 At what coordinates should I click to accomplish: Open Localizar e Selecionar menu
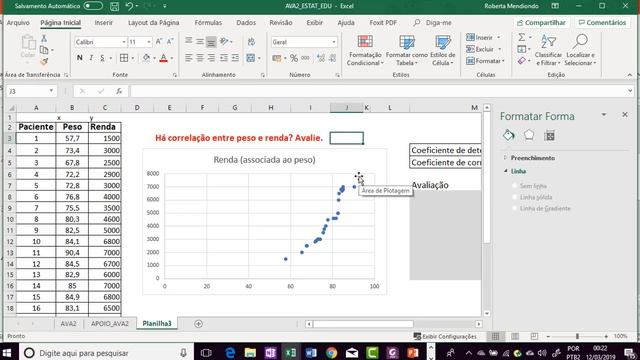580,51
